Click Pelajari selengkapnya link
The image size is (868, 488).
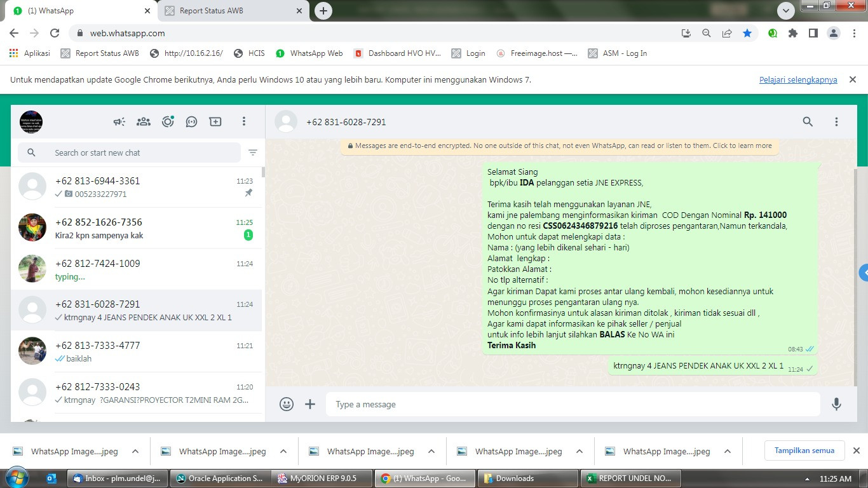[x=798, y=79]
